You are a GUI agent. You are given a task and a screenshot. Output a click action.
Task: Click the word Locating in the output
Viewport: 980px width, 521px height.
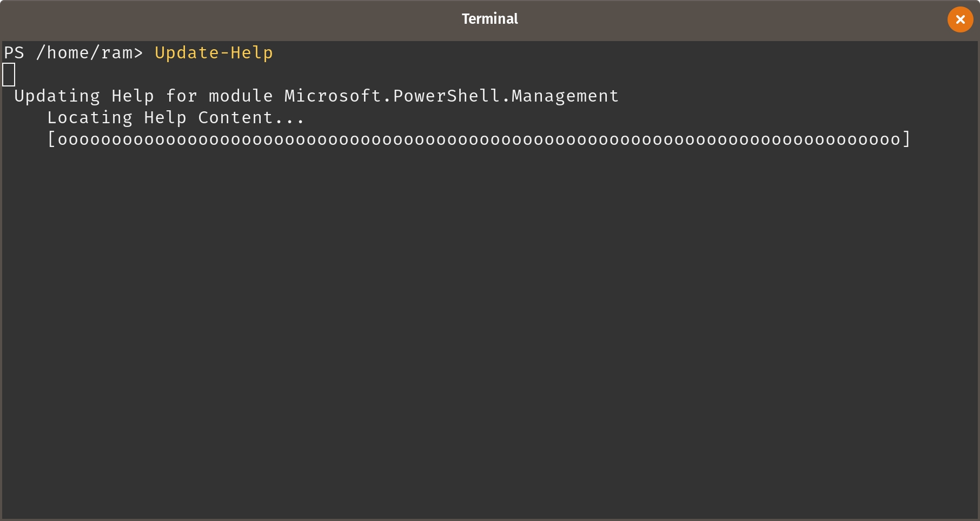click(90, 118)
